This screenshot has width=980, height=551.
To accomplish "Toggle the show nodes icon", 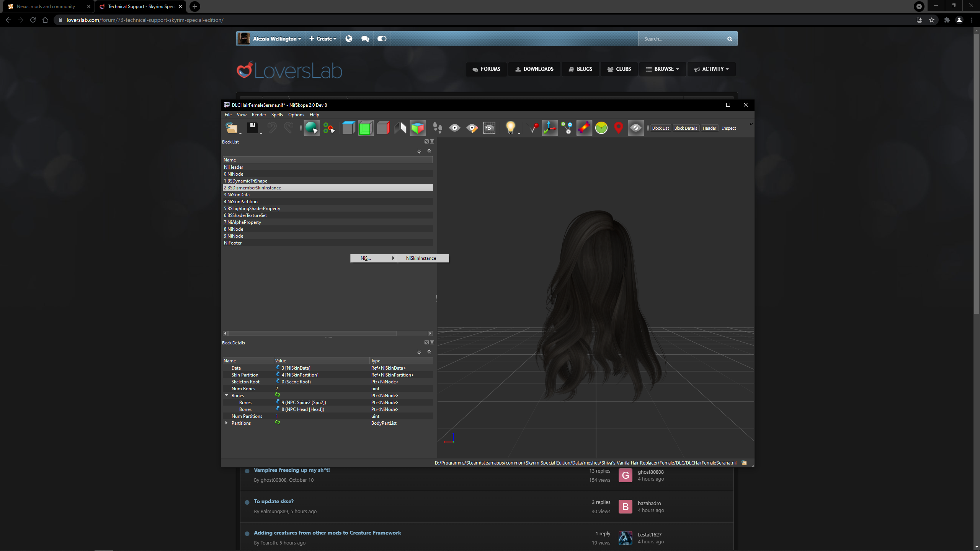I will [567, 128].
